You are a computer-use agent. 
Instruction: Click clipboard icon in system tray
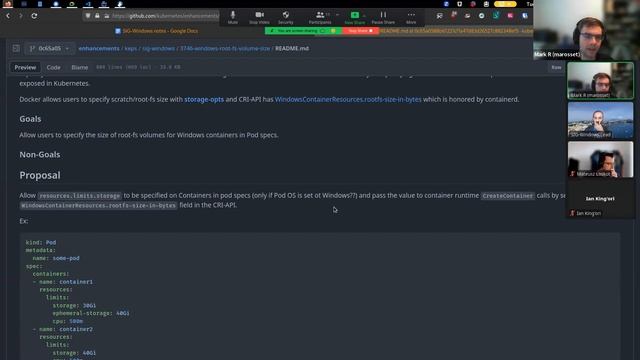[486, 4]
